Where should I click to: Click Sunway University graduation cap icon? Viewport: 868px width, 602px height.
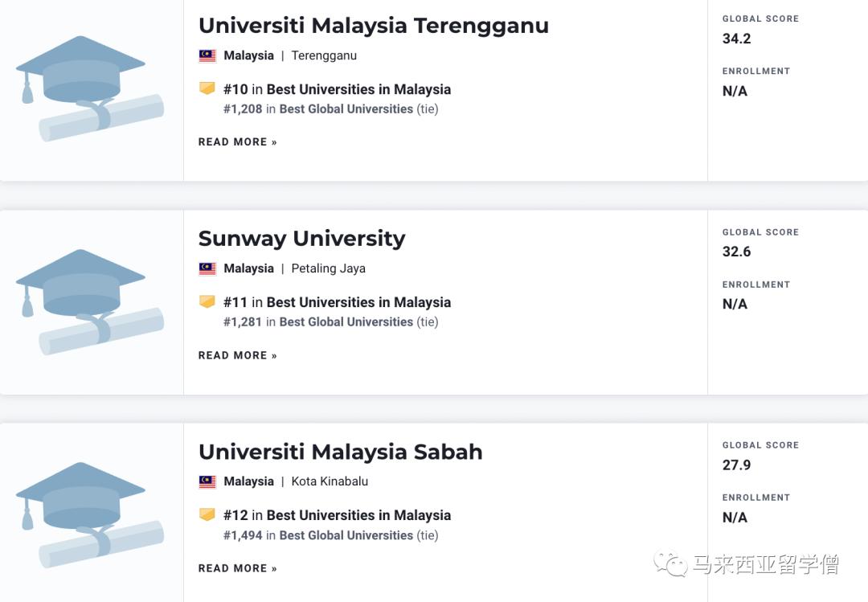(88, 301)
